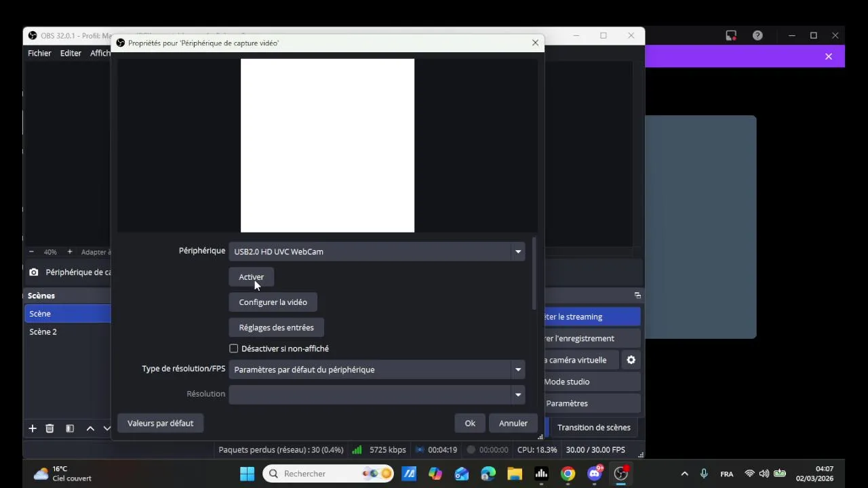Confirm properties with Ok button

click(x=470, y=423)
